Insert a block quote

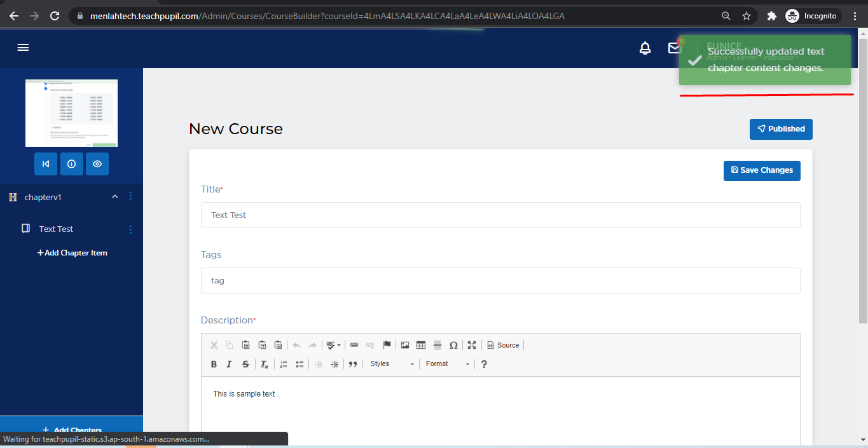point(353,364)
